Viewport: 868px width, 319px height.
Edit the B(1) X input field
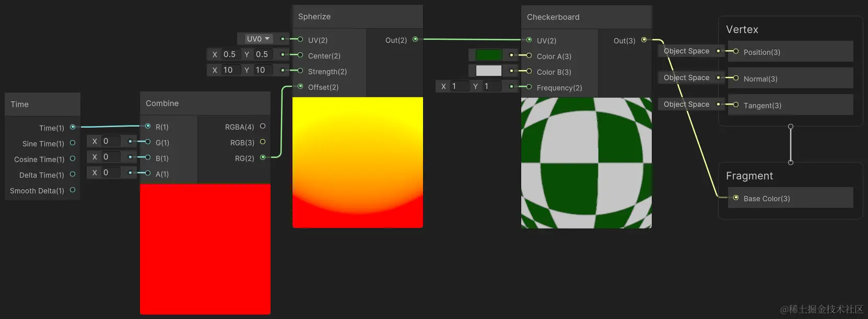(111, 157)
